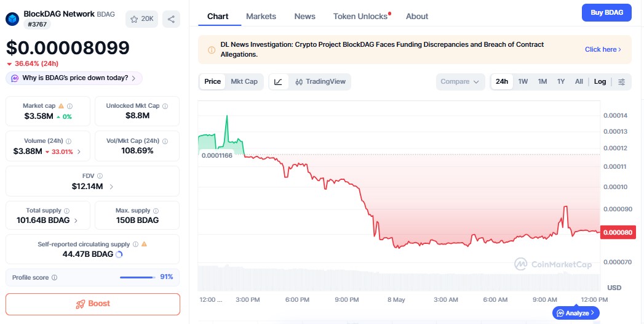Open the Compare dropdown
The image size is (644, 324).
[x=460, y=81]
